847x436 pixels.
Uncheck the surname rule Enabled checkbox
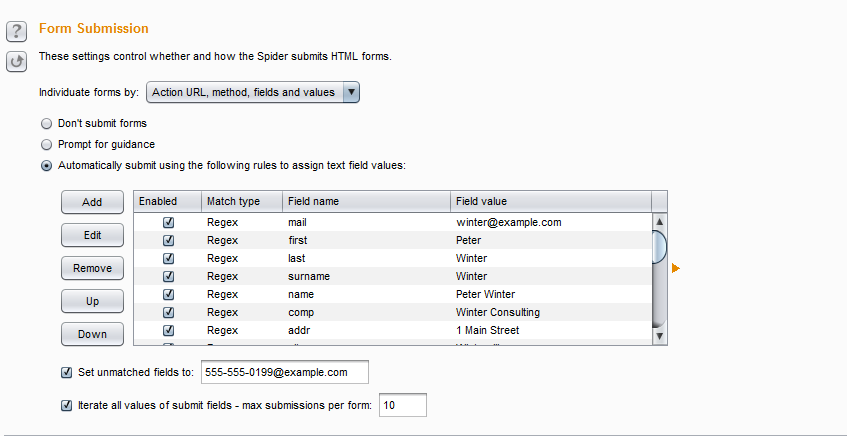[x=168, y=277]
